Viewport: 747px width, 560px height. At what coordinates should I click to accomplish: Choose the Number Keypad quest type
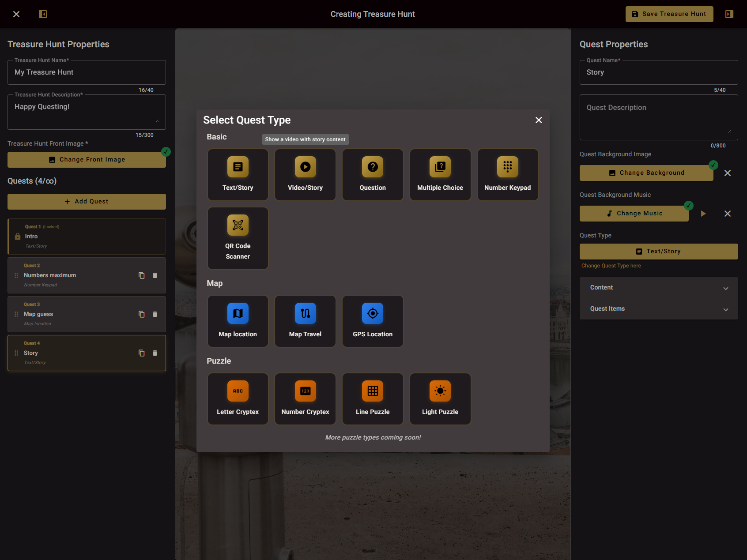[507, 174]
